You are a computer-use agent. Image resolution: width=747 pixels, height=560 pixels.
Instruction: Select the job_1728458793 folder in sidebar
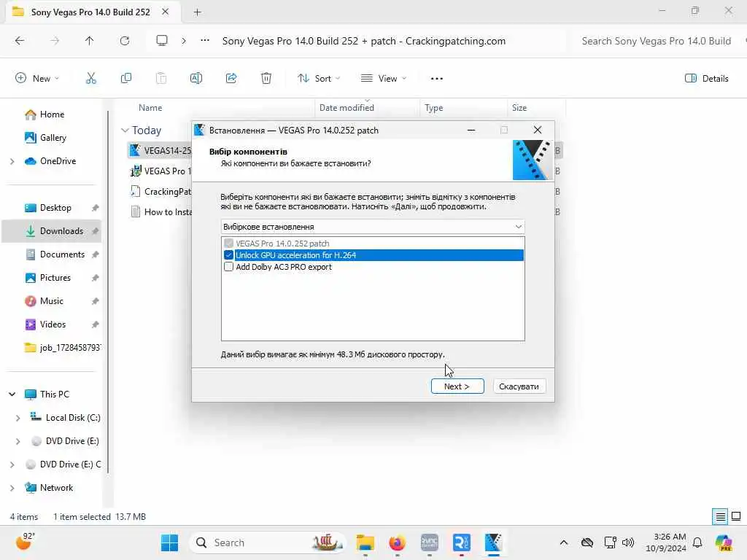[x=63, y=348]
